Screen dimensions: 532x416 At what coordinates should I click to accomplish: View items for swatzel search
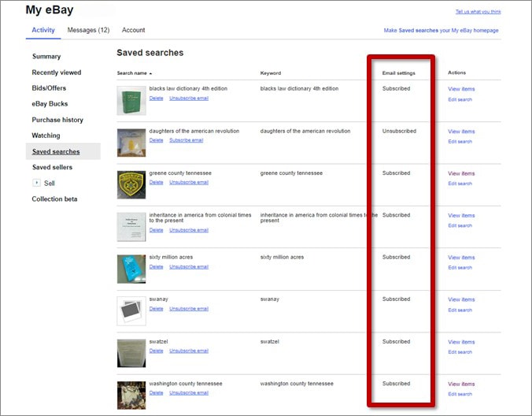pyautogui.click(x=461, y=342)
